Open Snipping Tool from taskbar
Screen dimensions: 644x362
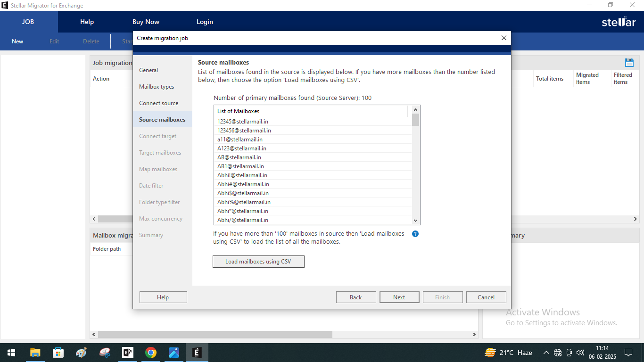click(x=104, y=353)
